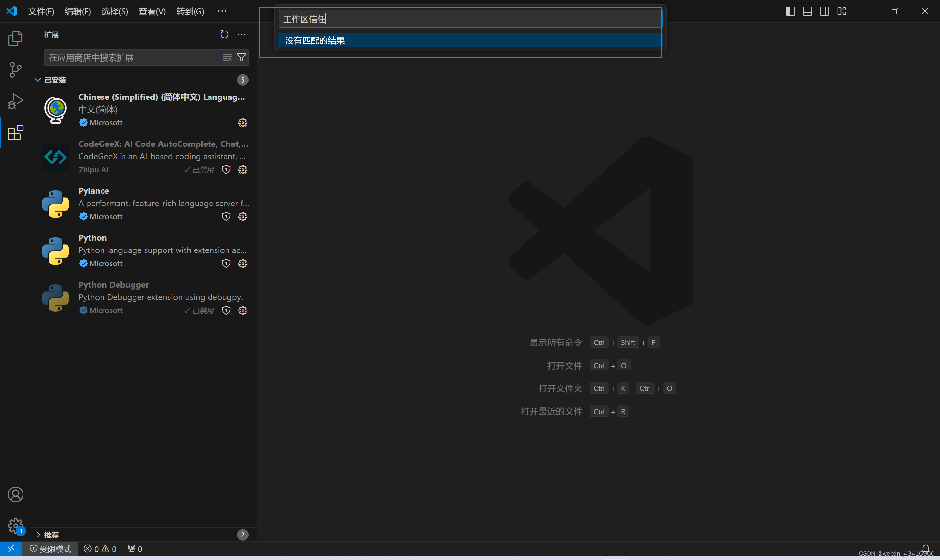Click the 扩展 panel title
940x560 pixels.
click(x=51, y=35)
